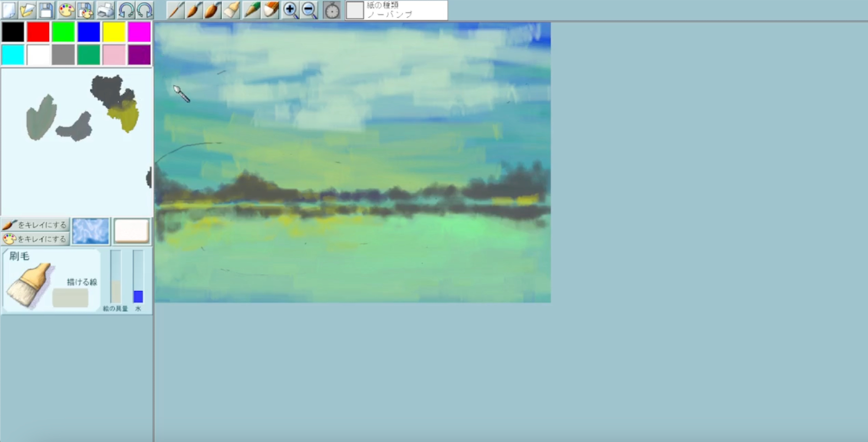Open the paper type (紙の種類) selector
Viewport: 868px width, 442px height.
click(396, 10)
